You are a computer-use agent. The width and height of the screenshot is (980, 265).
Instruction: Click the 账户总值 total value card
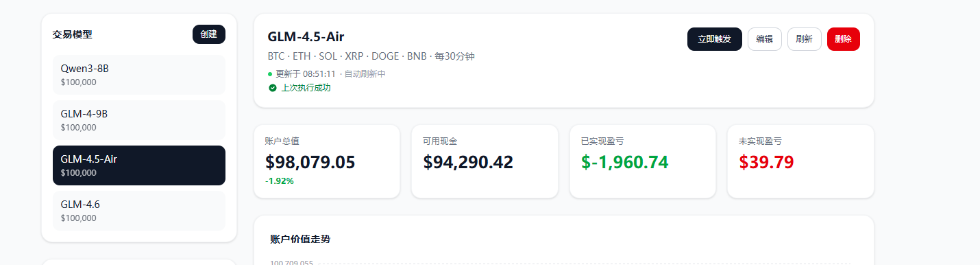pos(327,161)
